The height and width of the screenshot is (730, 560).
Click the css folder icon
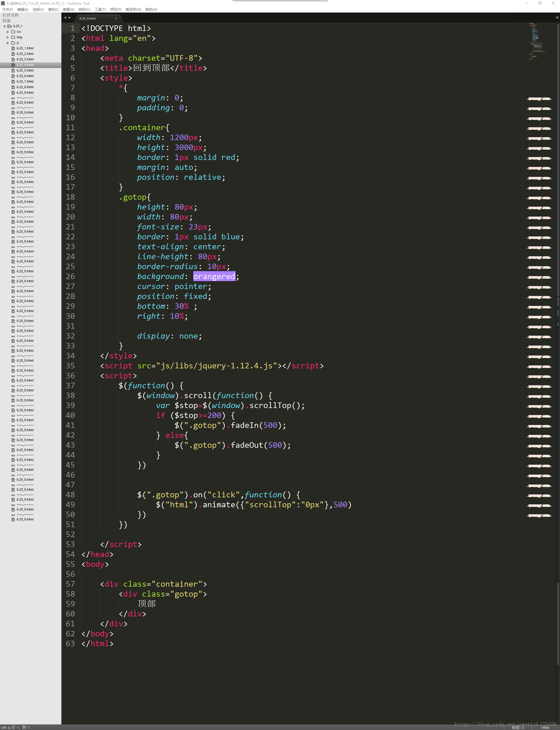(13, 32)
